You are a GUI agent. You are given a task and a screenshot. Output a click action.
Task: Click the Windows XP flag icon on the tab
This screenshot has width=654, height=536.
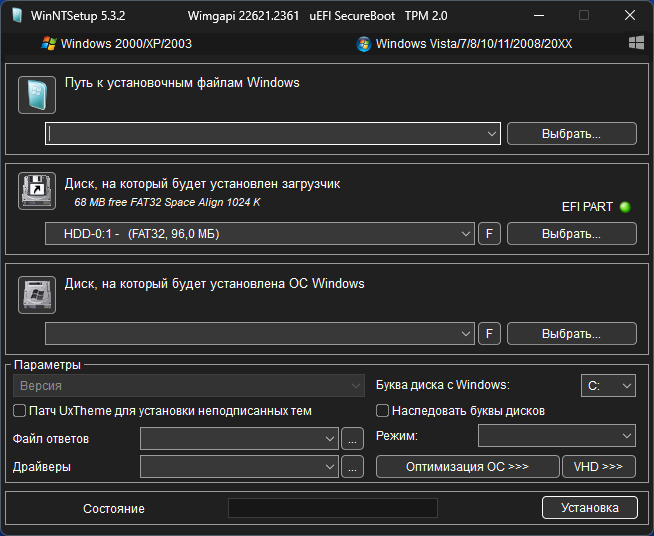pos(49,43)
